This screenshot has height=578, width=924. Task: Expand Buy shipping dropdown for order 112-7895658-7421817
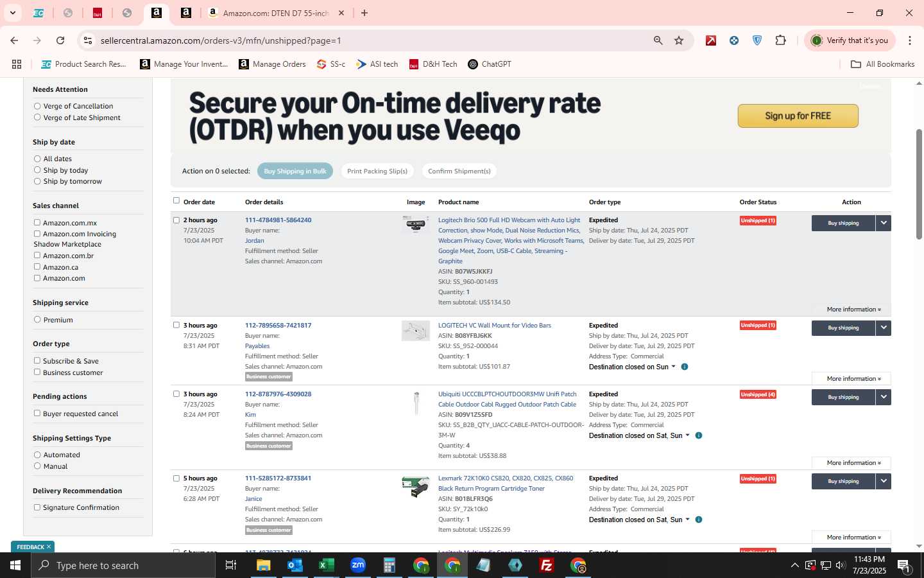(884, 328)
